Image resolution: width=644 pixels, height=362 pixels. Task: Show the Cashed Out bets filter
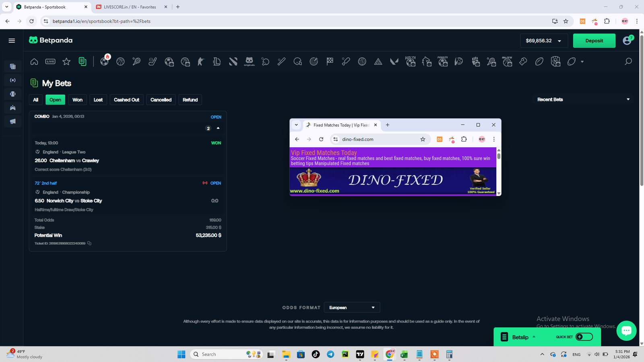pyautogui.click(x=126, y=100)
